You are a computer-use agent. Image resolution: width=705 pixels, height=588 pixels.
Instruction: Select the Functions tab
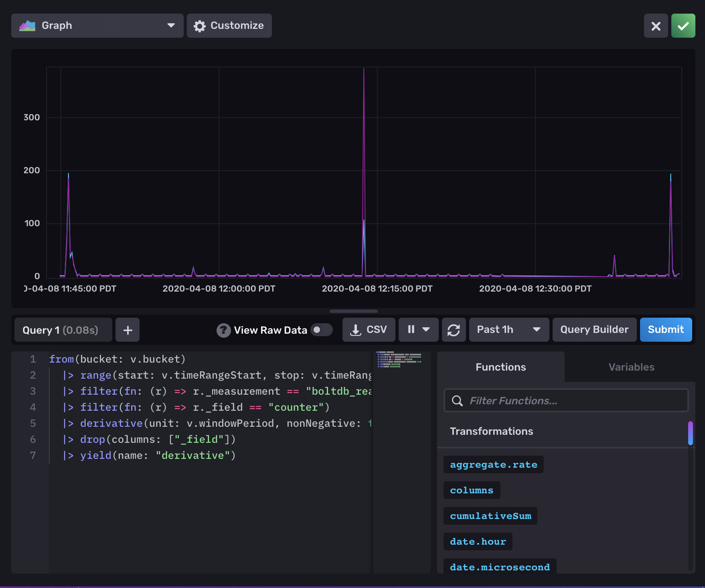pos(501,367)
